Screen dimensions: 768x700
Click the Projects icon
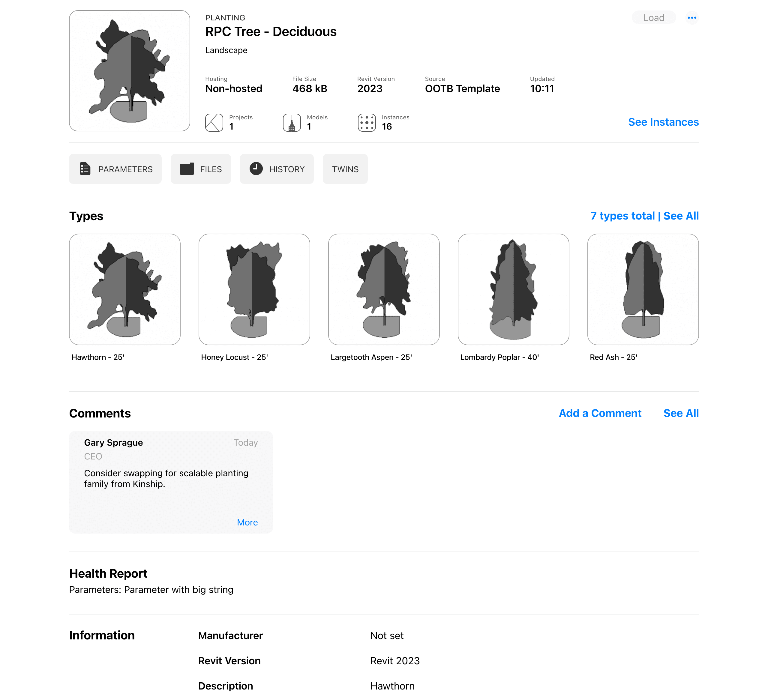[x=214, y=123]
